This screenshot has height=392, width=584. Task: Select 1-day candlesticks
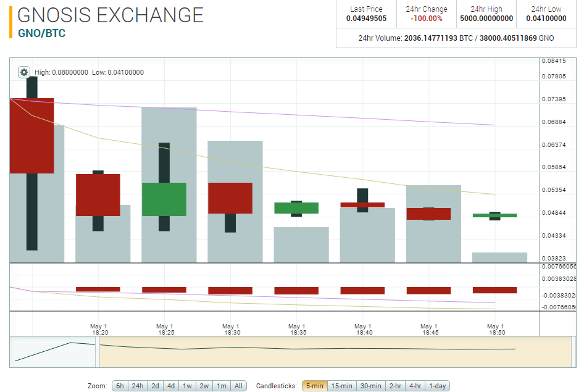tap(437, 386)
